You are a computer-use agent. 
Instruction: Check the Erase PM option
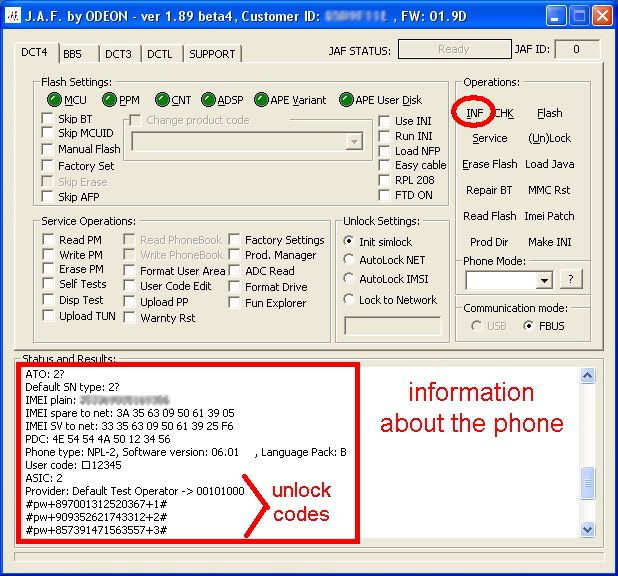click(48, 268)
